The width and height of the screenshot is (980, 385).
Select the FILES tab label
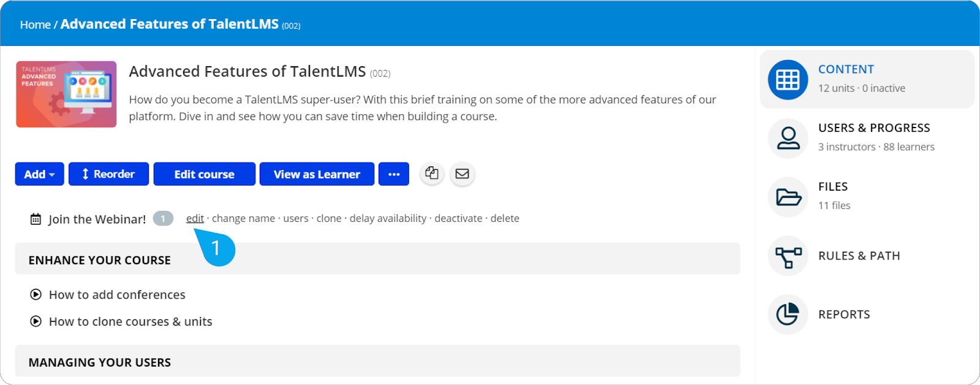[833, 187]
